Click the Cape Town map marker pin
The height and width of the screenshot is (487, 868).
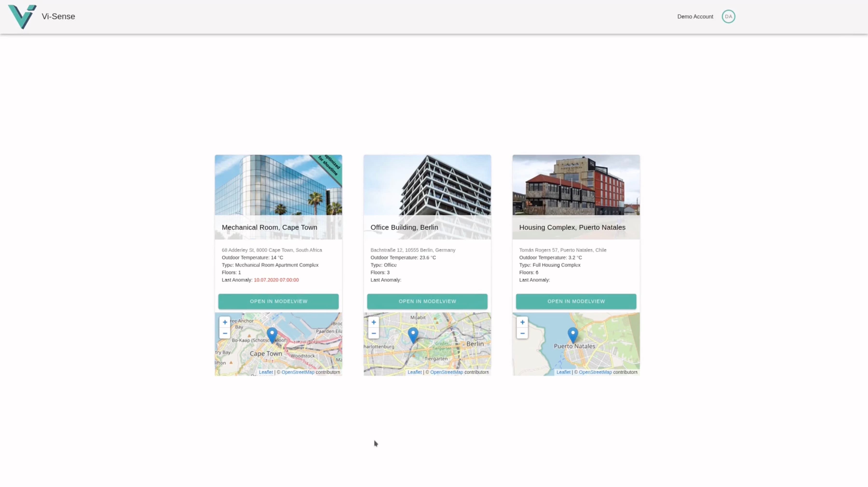point(272,334)
